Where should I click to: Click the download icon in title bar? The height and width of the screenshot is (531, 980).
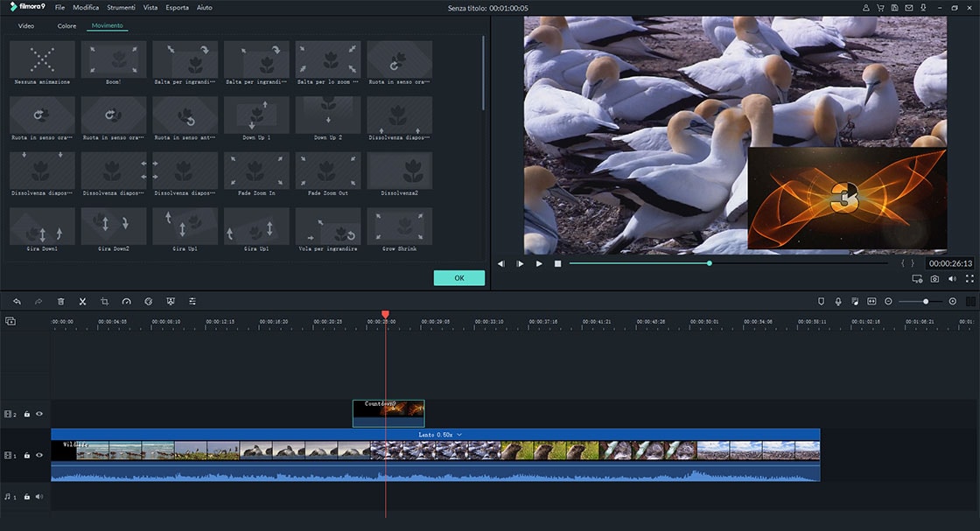point(923,8)
